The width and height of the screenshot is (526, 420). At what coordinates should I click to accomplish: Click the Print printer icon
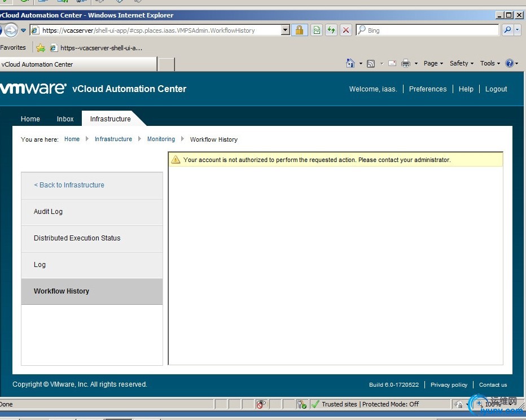[406, 63]
